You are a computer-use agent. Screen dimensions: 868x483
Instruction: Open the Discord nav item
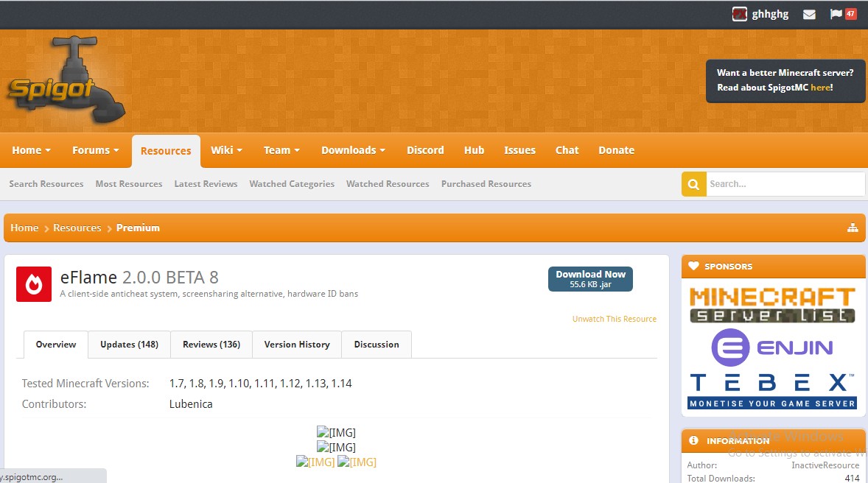[x=425, y=150]
